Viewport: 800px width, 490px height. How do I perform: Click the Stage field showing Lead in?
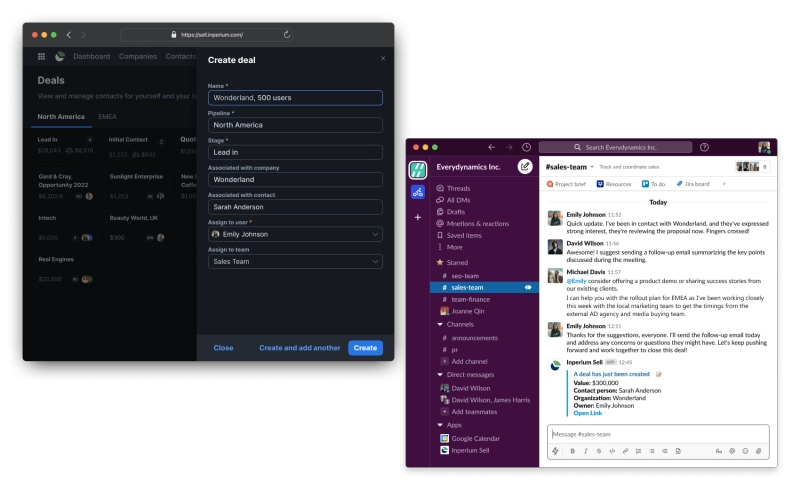[x=295, y=152]
